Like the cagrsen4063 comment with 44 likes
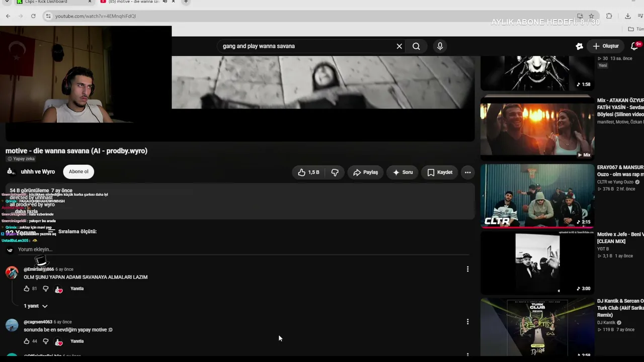 27,341
